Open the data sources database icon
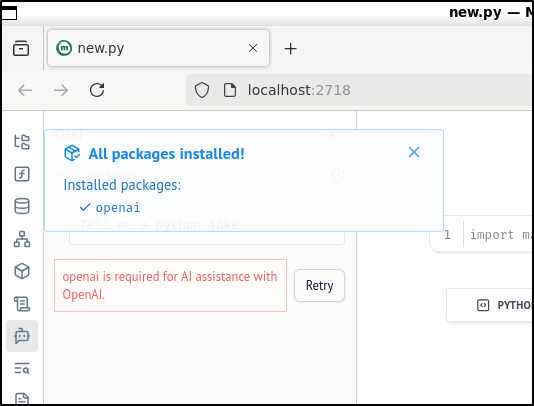 click(x=22, y=206)
